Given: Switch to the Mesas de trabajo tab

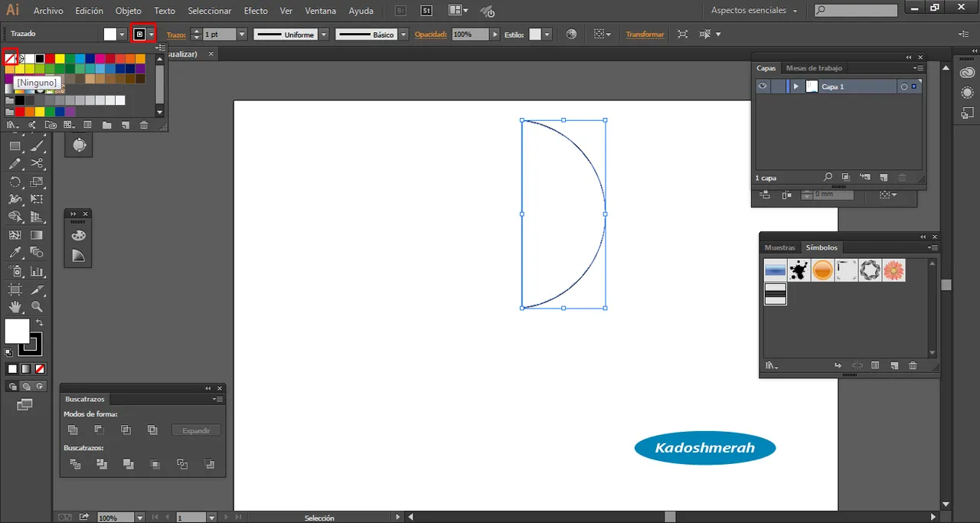Looking at the screenshot, I should tap(814, 68).
